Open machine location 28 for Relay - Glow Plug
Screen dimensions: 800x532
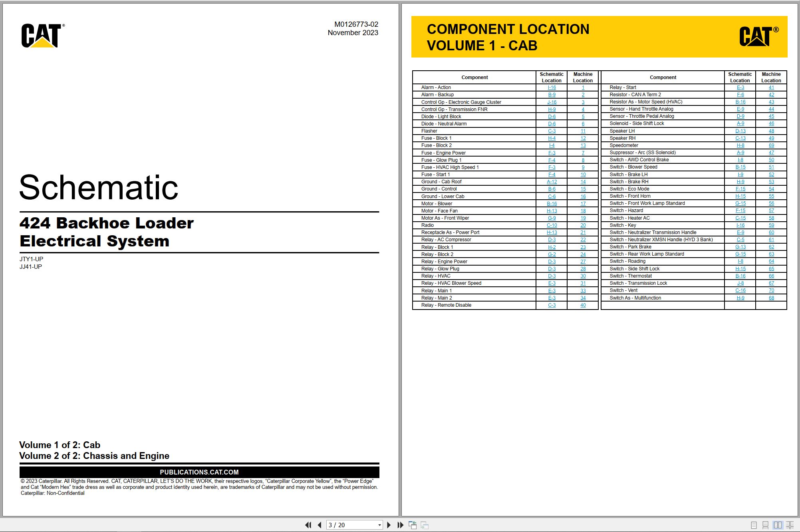[583, 269]
